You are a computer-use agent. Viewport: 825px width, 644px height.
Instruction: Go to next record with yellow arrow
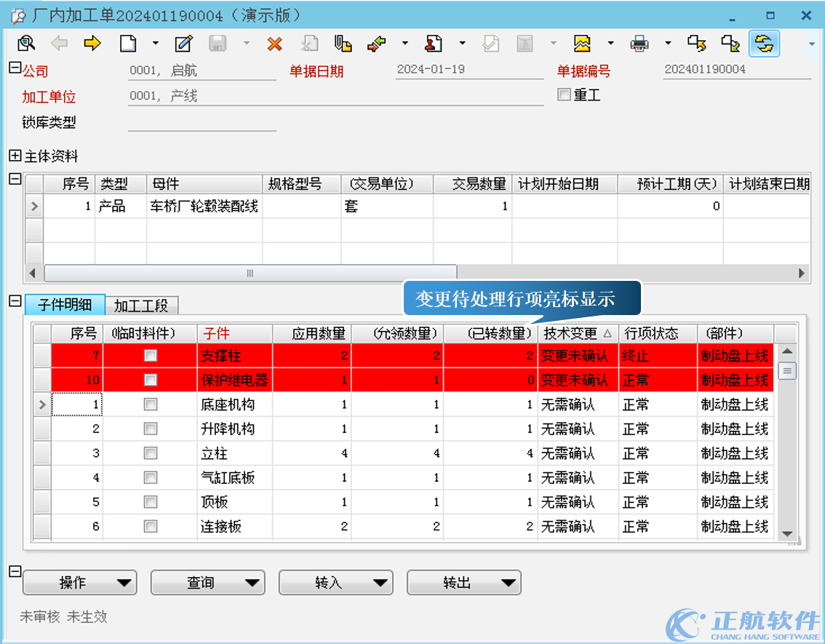tap(92, 43)
